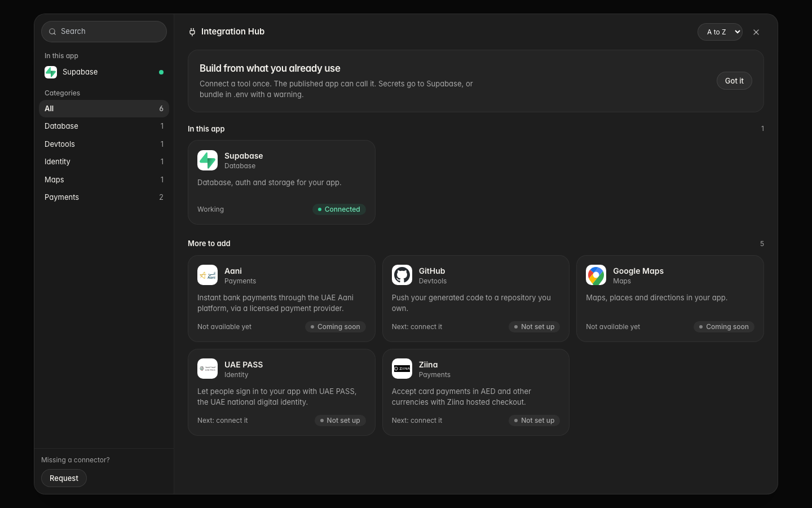This screenshot has height=508, width=812.
Task: Click 'Missing a connector?' text
Action: tap(76, 460)
